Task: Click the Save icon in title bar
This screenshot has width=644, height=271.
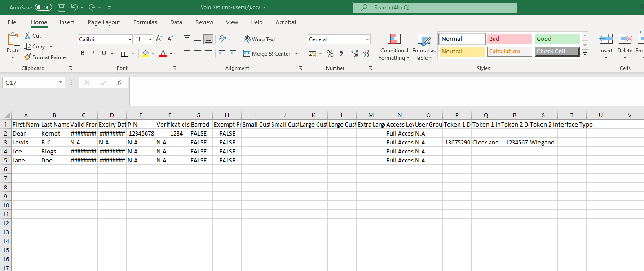Action: 62,8
